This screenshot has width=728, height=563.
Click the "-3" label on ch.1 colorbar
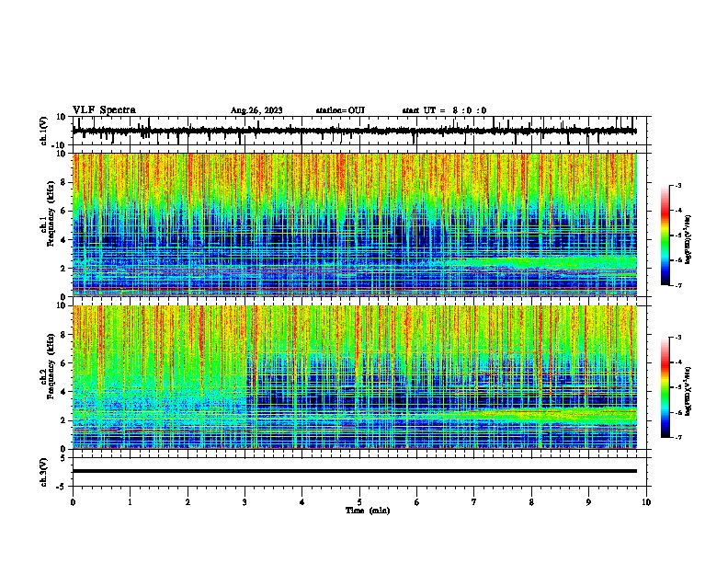click(677, 186)
